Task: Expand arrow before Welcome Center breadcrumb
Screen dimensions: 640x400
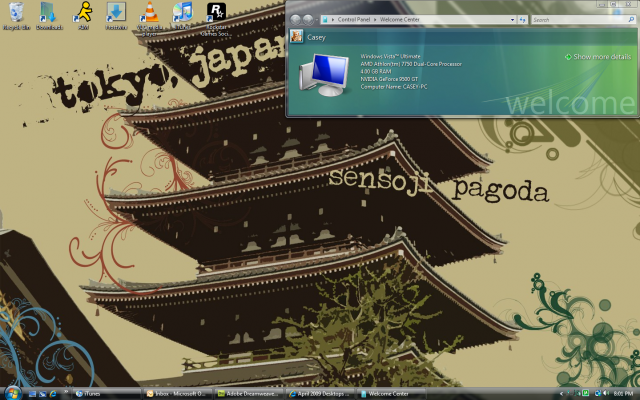Action: [x=375, y=20]
